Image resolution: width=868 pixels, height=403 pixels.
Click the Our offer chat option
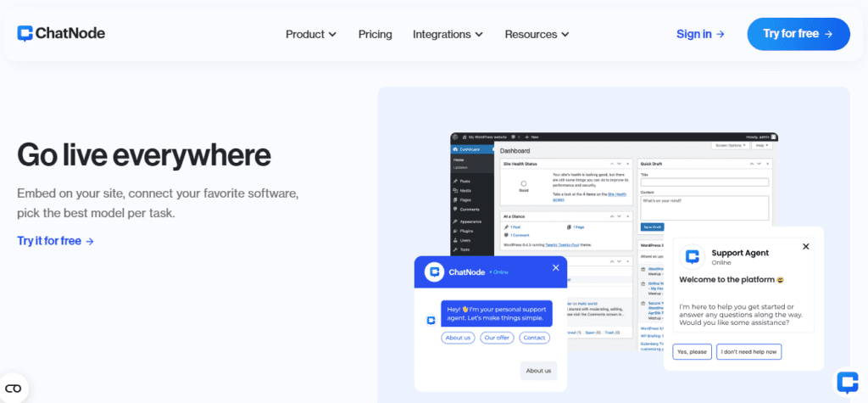coord(497,338)
